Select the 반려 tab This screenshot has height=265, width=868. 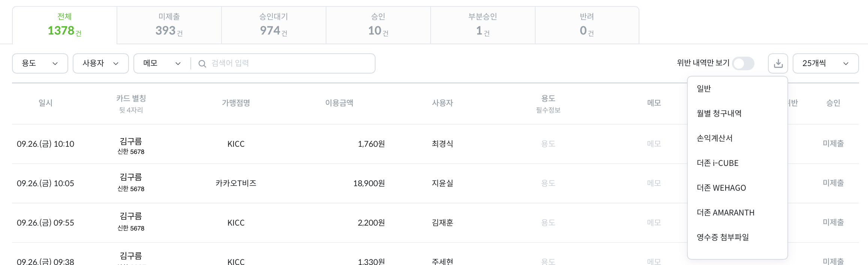pos(587,25)
